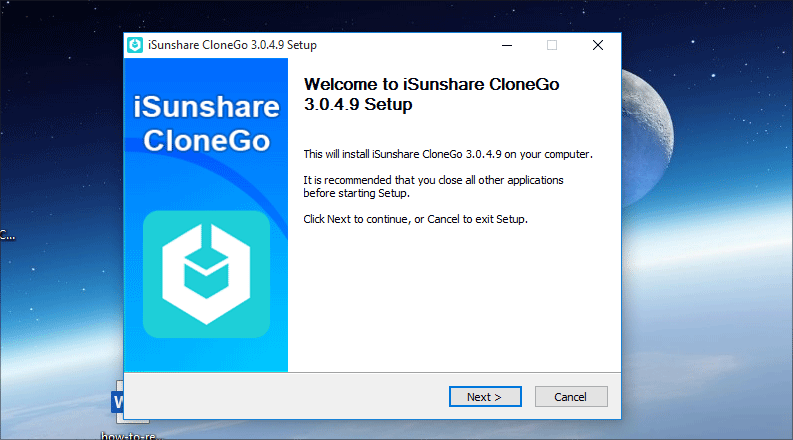This screenshot has width=793, height=440.
Task: Minimize the setup window
Action: pos(507,45)
